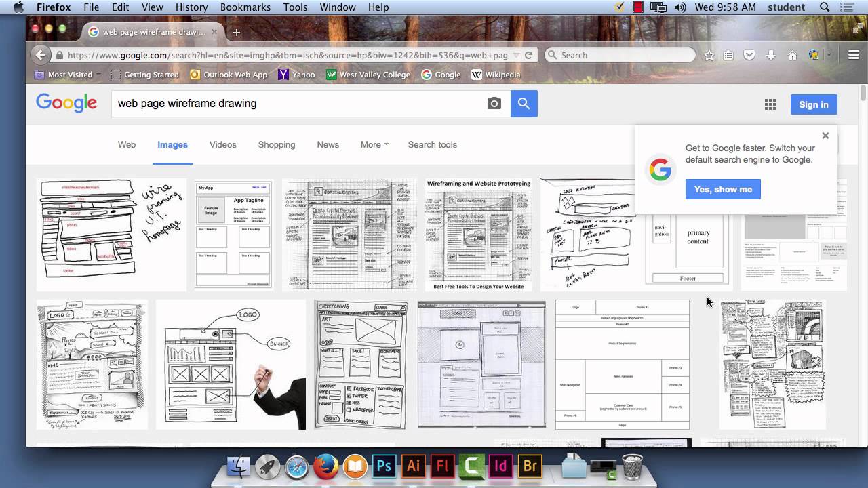
Task: Open the Apple menu
Action: click(18, 7)
